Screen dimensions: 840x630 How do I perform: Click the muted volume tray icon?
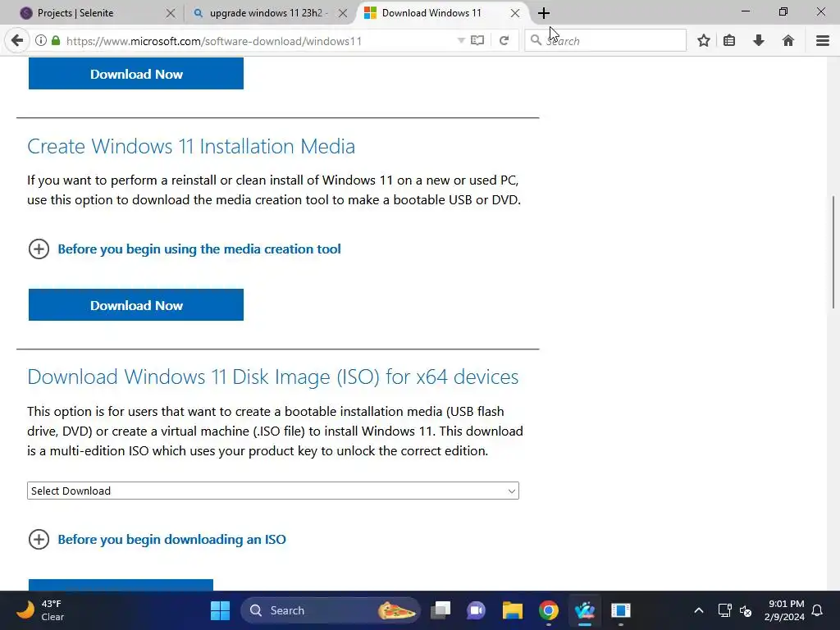746,610
